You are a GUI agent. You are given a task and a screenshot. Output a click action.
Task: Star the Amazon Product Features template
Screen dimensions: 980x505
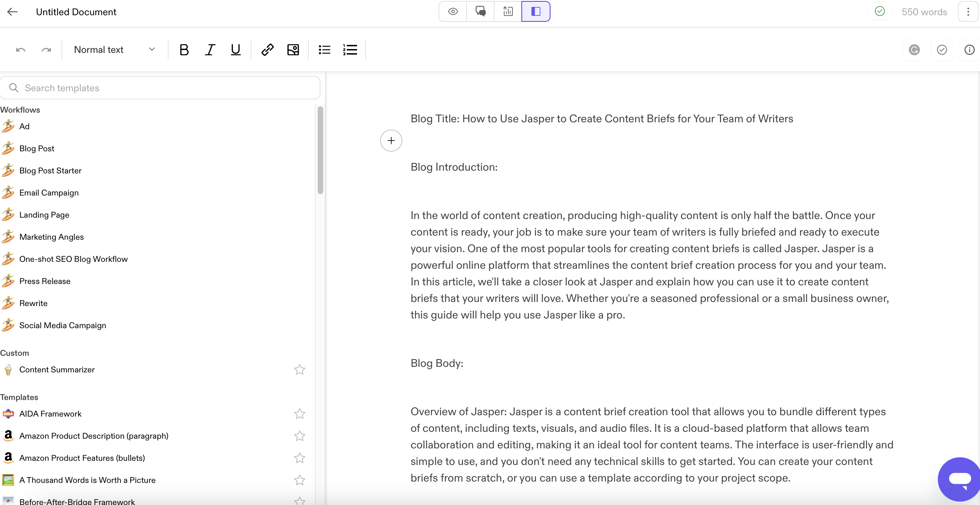[x=300, y=458]
